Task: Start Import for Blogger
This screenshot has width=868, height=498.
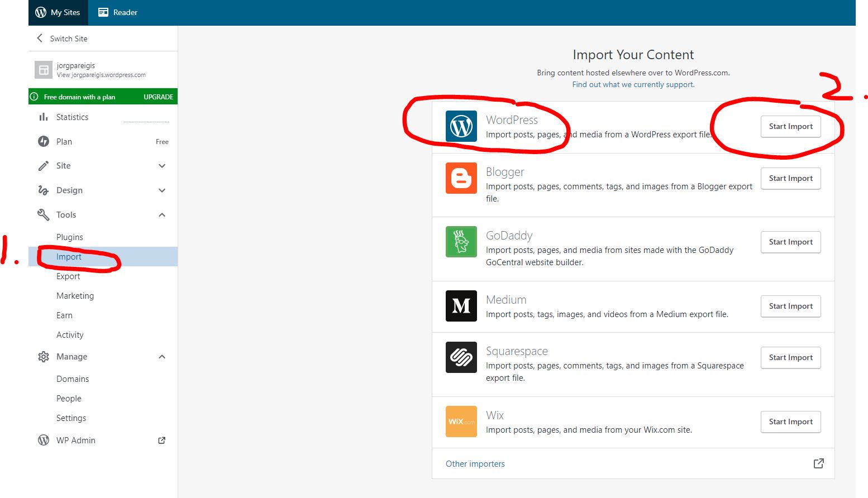Action: coord(791,179)
